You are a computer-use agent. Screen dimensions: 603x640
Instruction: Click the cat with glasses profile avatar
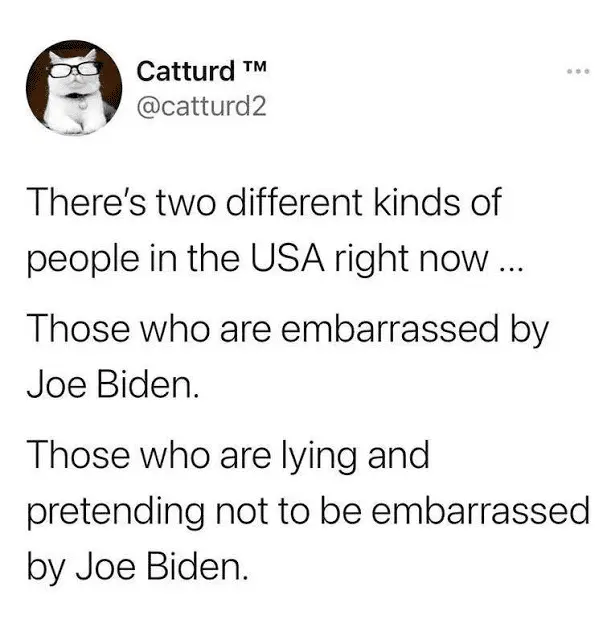[74, 87]
